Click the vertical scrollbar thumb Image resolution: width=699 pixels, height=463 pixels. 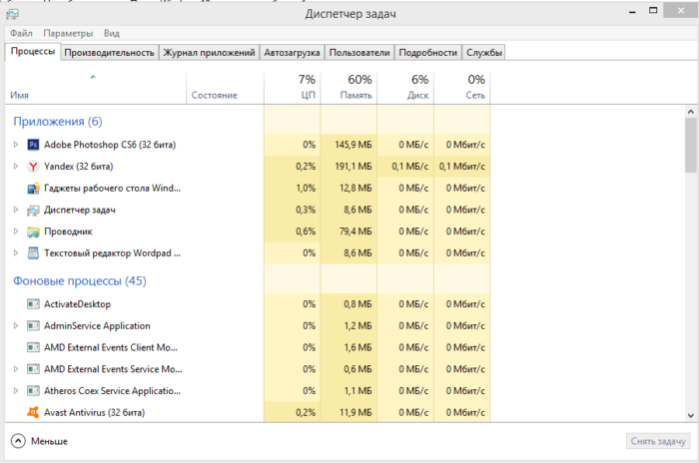691,145
